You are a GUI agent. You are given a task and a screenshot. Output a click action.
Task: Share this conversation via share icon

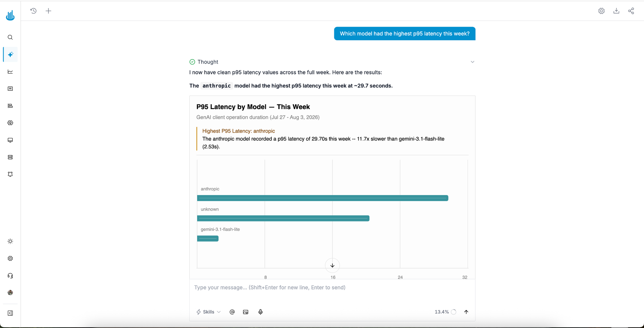click(631, 11)
